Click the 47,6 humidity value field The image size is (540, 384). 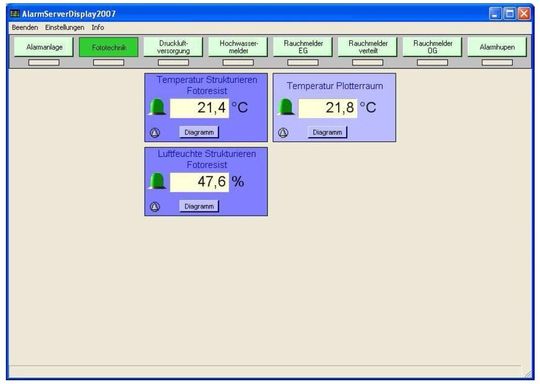(199, 182)
